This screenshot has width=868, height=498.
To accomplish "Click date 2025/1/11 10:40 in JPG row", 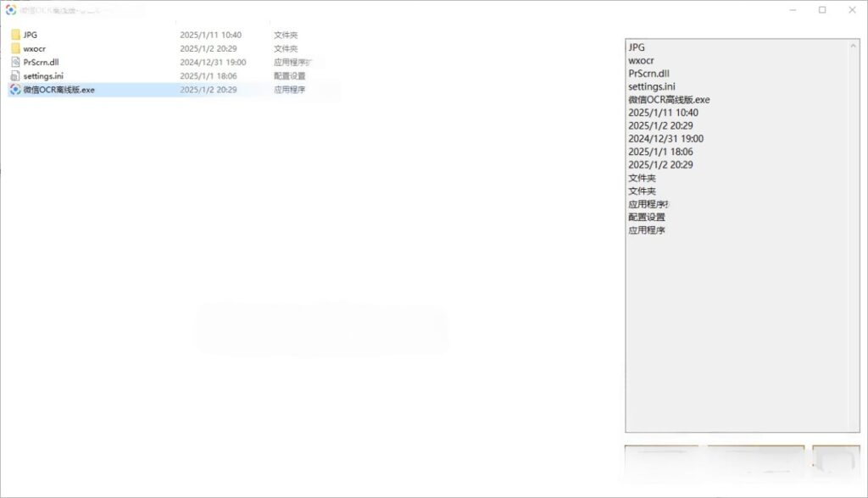I will (210, 35).
